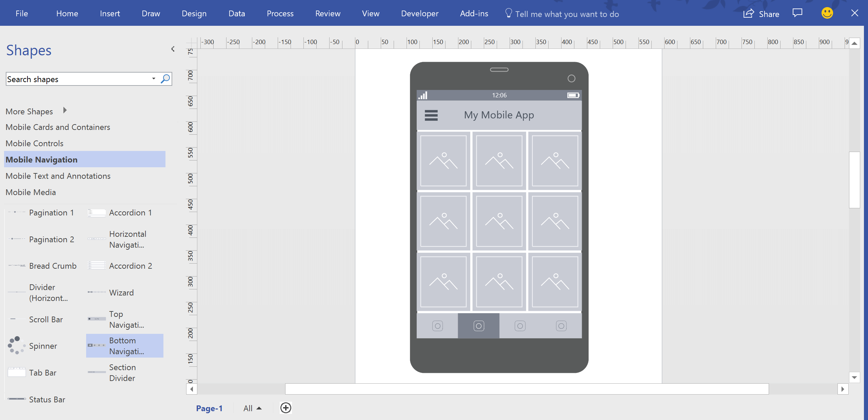Image resolution: width=868 pixels, height=420 pixels.
Task: Collapse the shapes panel sidebar
Action: [x=173, y=50]
